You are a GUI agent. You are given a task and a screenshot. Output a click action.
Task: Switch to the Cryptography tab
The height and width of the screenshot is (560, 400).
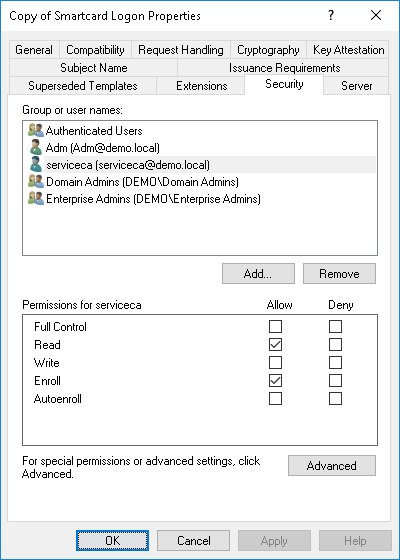[268, 50]
